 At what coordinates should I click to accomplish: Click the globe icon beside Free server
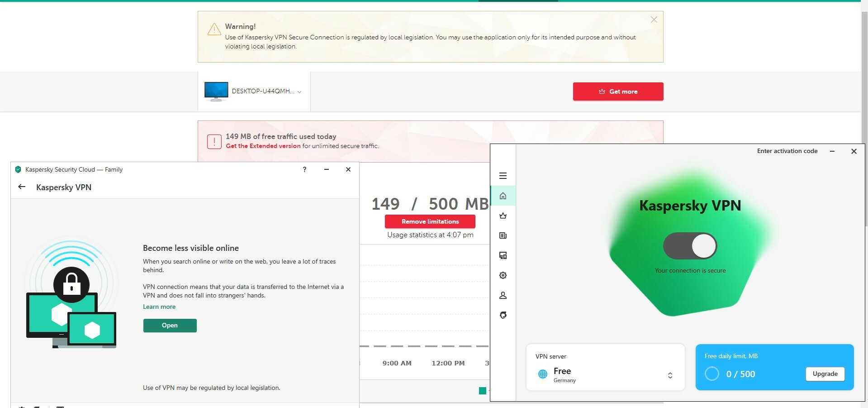tap(543, 374)
